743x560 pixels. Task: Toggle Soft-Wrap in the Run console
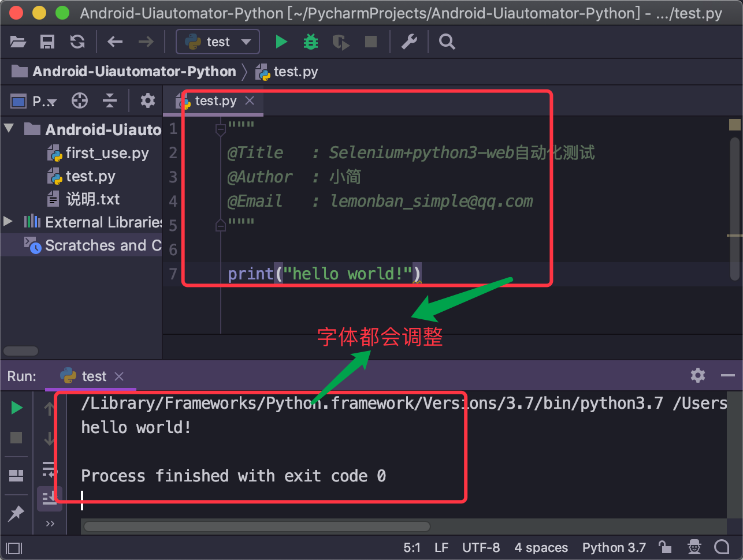[49, 469]
